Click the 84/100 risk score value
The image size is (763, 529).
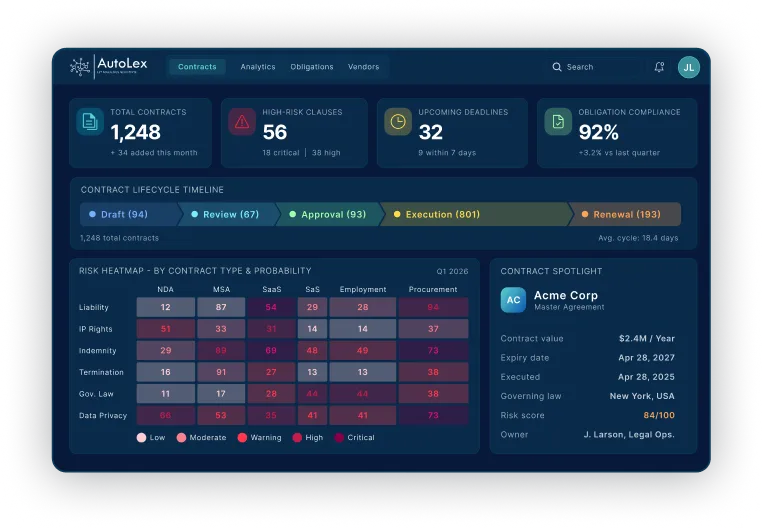point(659,416)
